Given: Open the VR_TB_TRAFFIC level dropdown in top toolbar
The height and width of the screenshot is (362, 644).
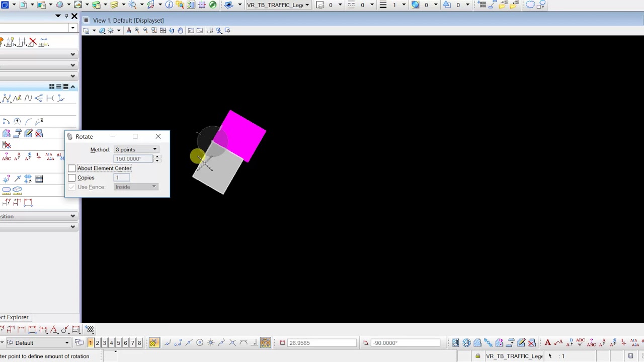Looking at the screenshot, I should pos(277,5).
